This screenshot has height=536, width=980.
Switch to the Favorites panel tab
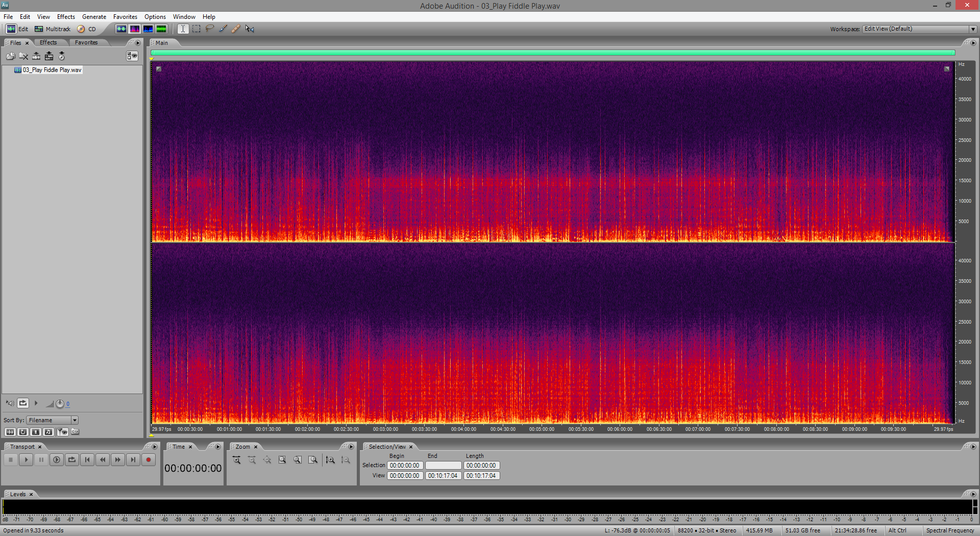[x=86, y=42]
